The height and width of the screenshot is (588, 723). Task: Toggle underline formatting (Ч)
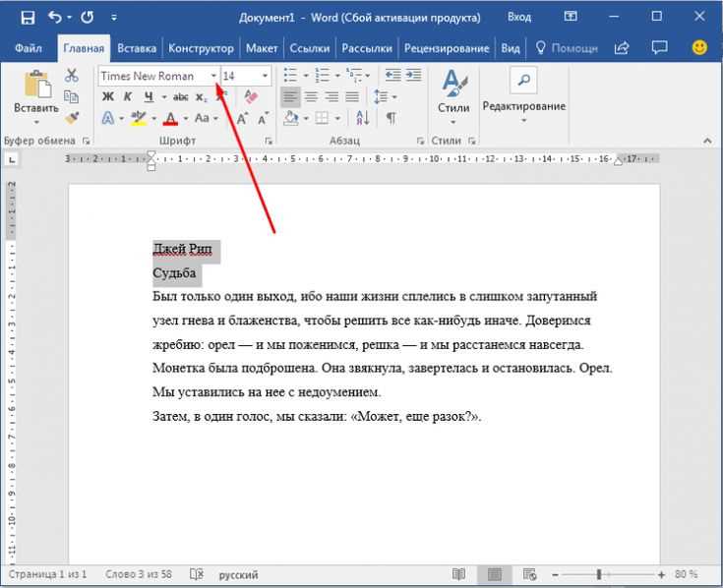(x=149, y=96)
